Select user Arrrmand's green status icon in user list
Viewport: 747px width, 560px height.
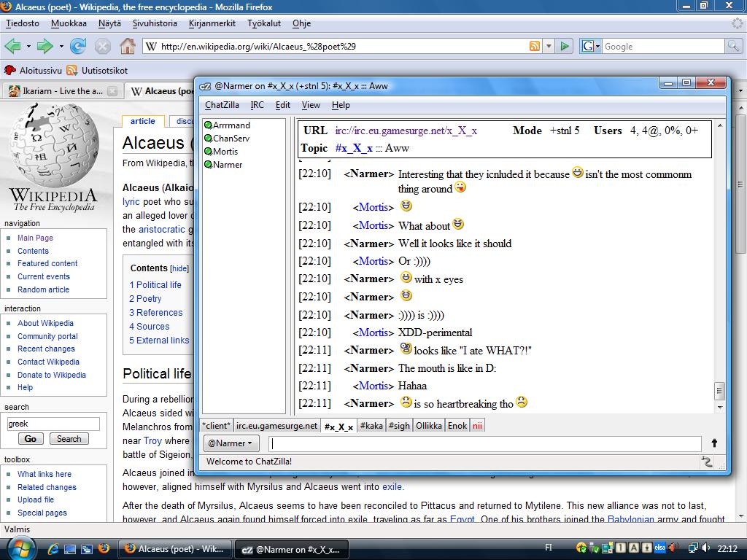(x=208, y=125)
